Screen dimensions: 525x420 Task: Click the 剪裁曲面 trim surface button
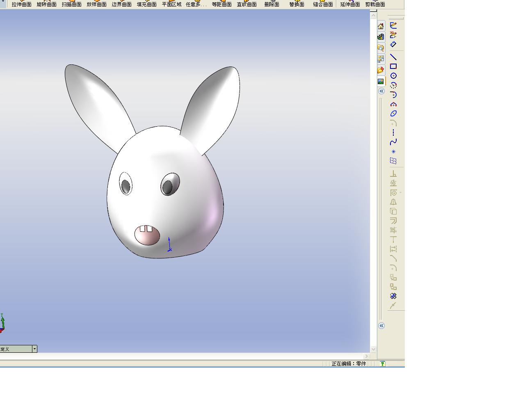click(375, 4)
